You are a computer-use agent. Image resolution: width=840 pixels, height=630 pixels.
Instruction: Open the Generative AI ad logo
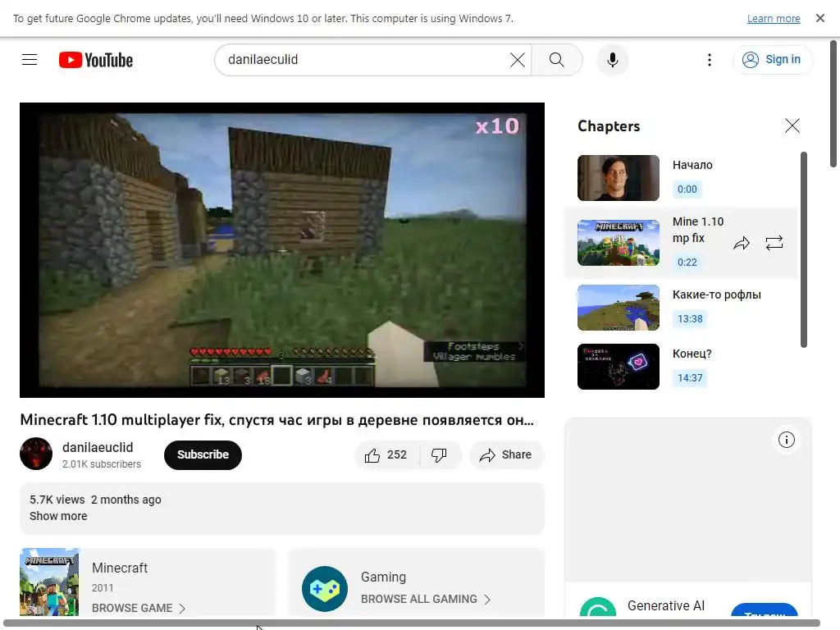click(x=598, y=606)
